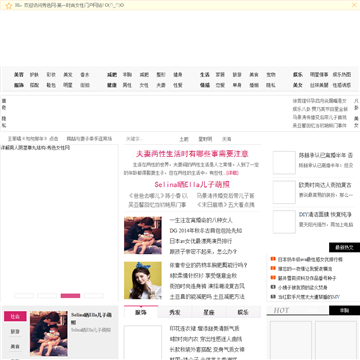Image resolution: width=360 pixels, height=360 pixels.
Task: Select the first slideshow indicator bar
Action: coord(24,296)
